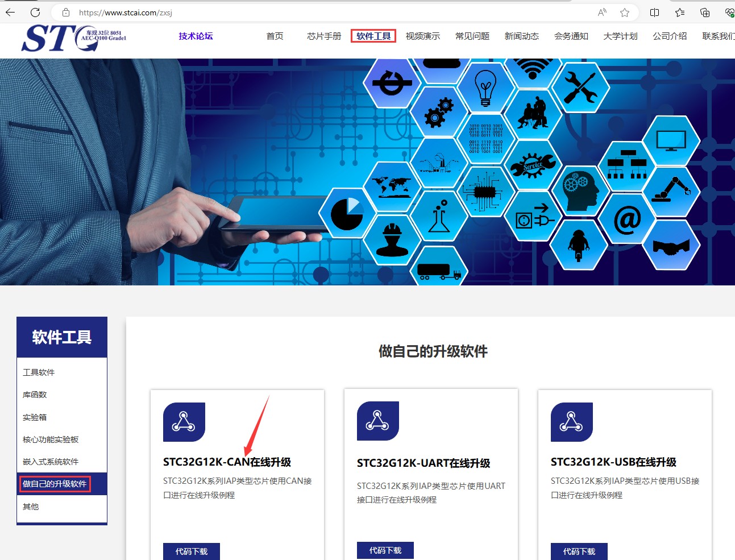
Task: Reload the page with the refresh icon
Action: pos(35,12)
